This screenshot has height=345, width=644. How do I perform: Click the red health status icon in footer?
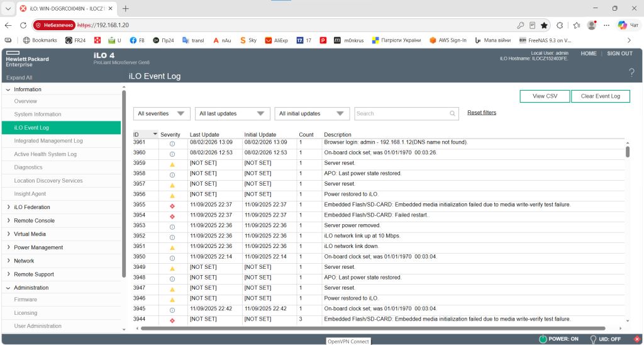point(637,339)
